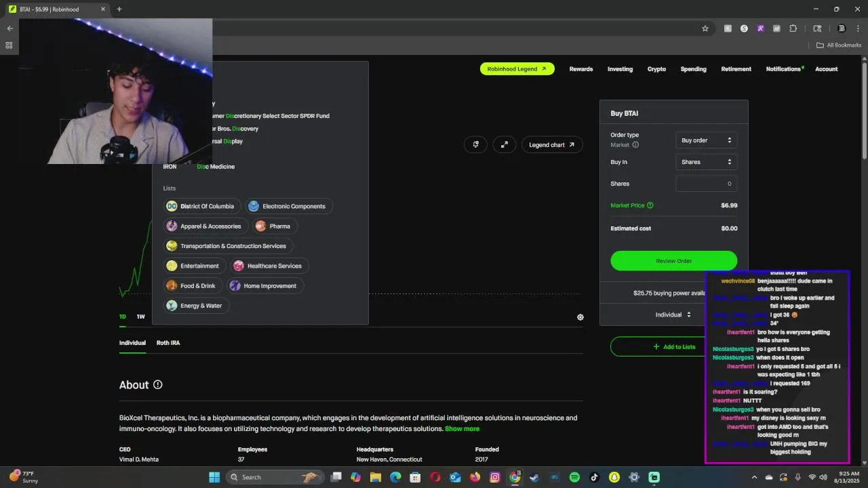Open Windows Start menu
This screenshot has width=868, height=488.
pyautogui.click(x=214, y=477)
